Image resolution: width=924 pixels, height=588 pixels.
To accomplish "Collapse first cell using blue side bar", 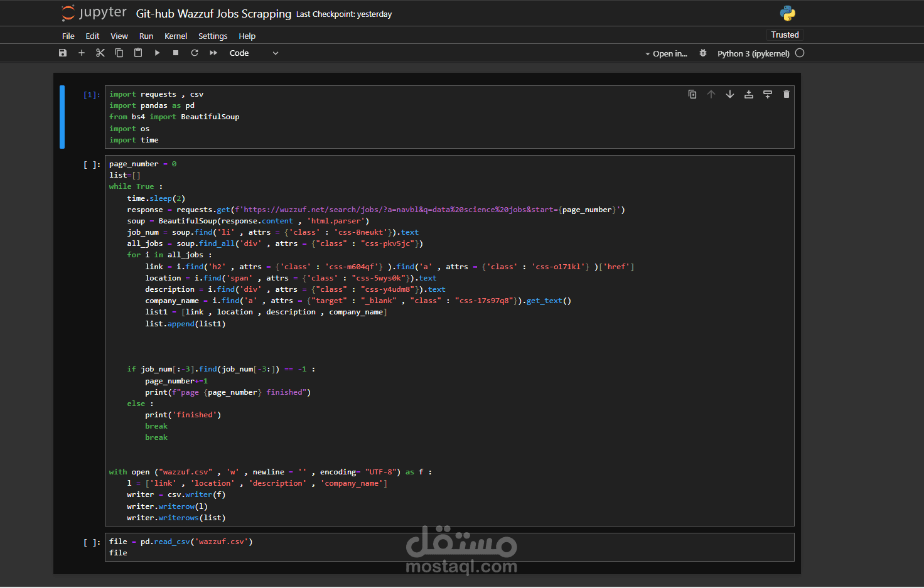I will 62,117.
